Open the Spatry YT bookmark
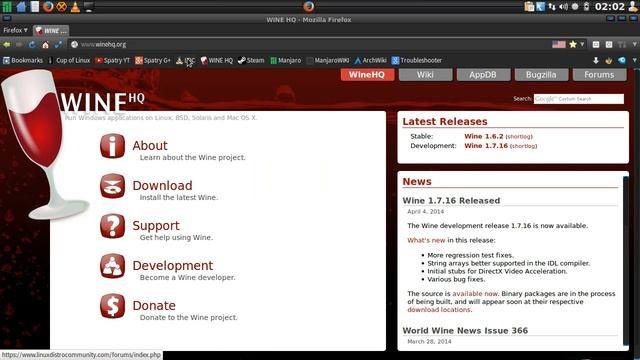Screen dimensions: 640x360 112,60
